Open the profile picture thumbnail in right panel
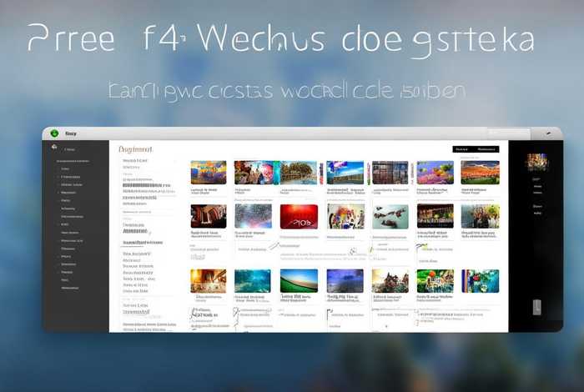The image size is (584, 392). click(x=536, y=162)
